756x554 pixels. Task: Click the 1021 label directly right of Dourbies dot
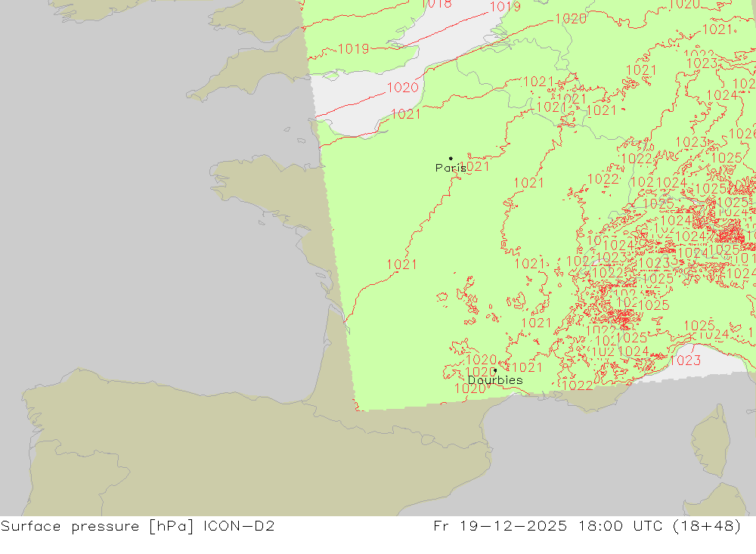coord(526,367)
